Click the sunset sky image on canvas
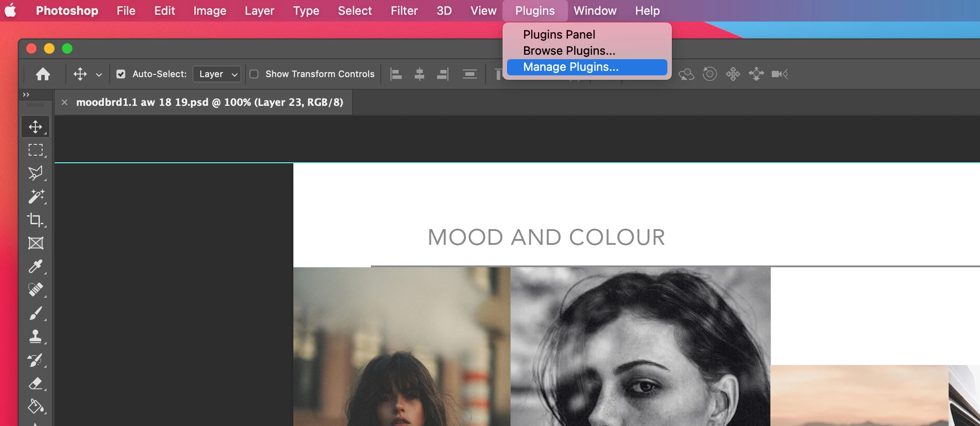The width and height of the screenshot is (980, 426). (859, 396)
